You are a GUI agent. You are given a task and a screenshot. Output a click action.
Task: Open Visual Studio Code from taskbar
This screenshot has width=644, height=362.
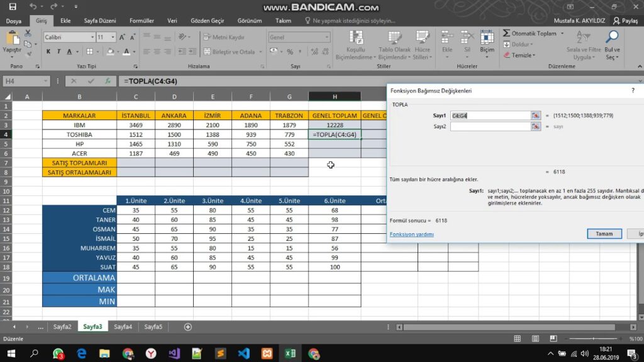(x=243, y=354)
